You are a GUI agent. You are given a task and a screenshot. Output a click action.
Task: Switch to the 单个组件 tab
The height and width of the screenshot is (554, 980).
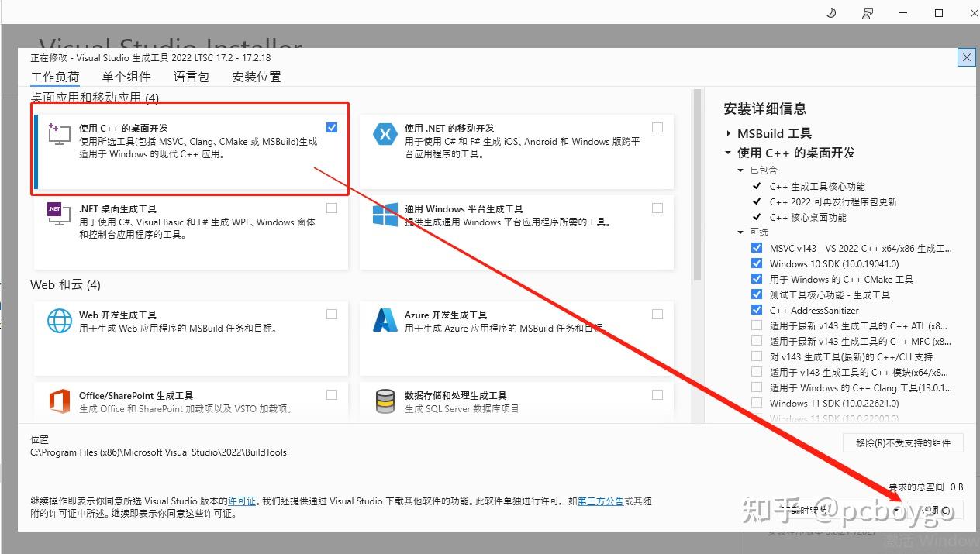point(126,77)
